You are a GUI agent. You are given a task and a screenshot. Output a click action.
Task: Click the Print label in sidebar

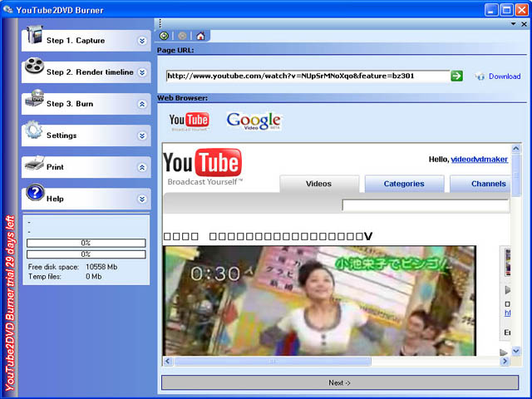coord(55,167)
